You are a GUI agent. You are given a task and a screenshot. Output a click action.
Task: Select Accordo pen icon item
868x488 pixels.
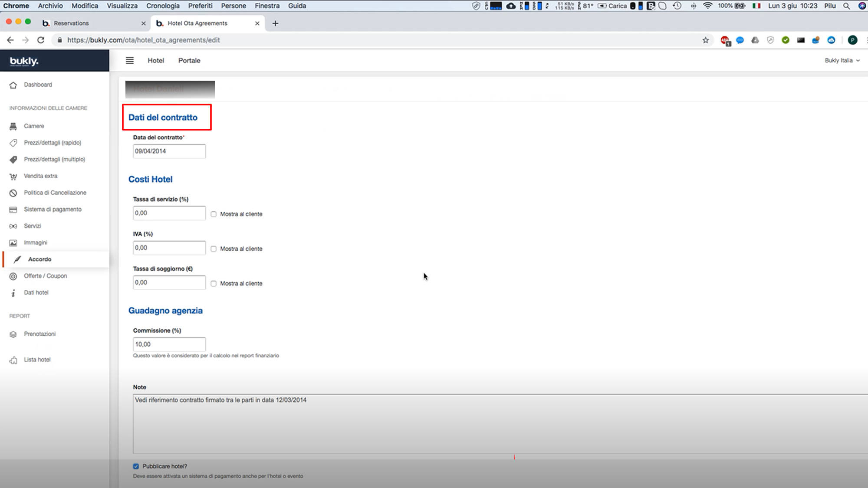(x=17, y=259)
